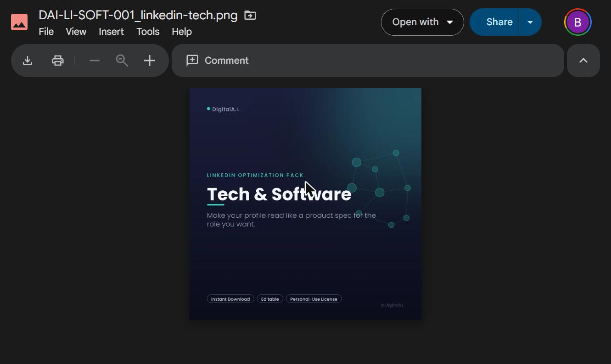The width and height of the screenshot is (611, 364).
Task: Print the image
Action: coord(58,61)
